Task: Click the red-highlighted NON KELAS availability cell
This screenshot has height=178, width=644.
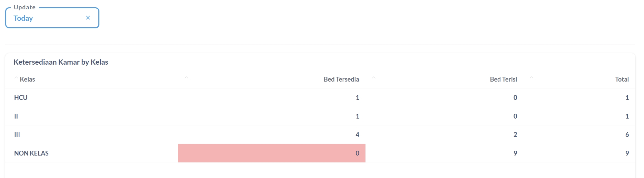Action: point(272,153)
